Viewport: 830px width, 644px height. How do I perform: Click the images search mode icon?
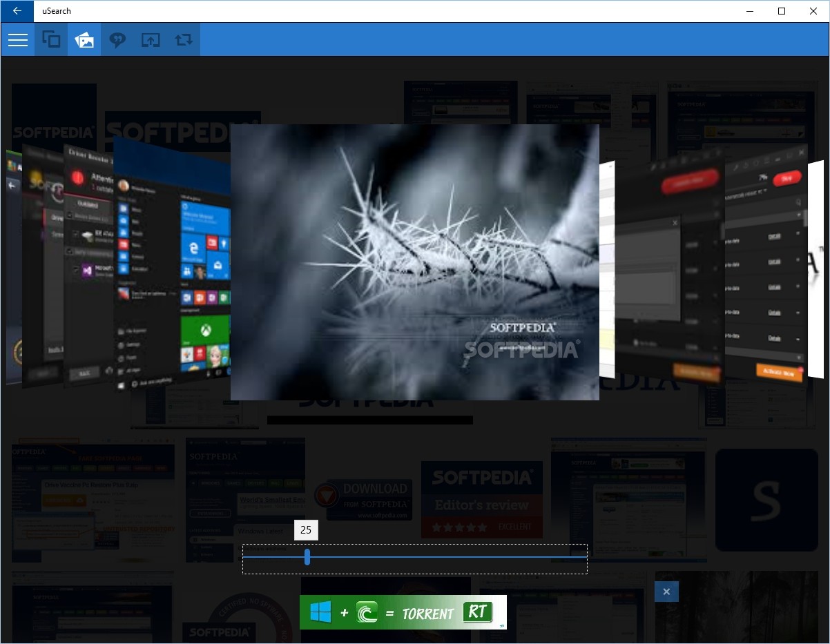click(84, 39)
